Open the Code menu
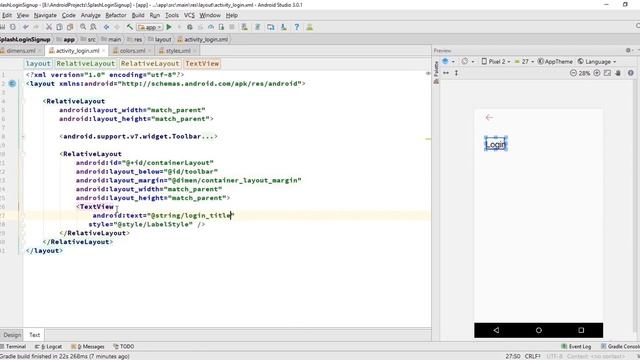 click(x=69, y=15)
